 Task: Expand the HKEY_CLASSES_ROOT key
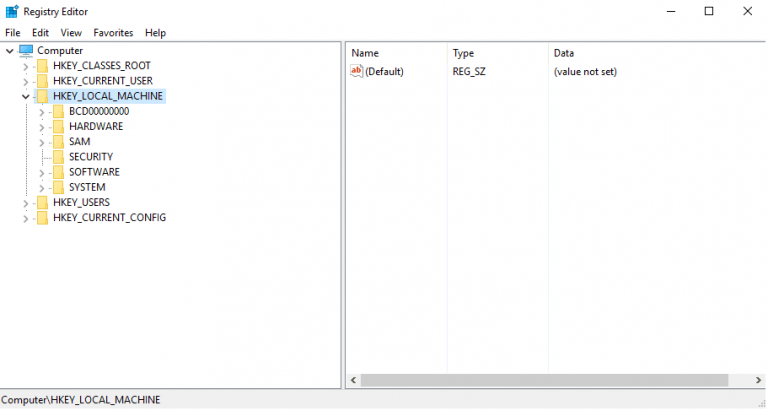pyautogui.click(x=25, y=67)
